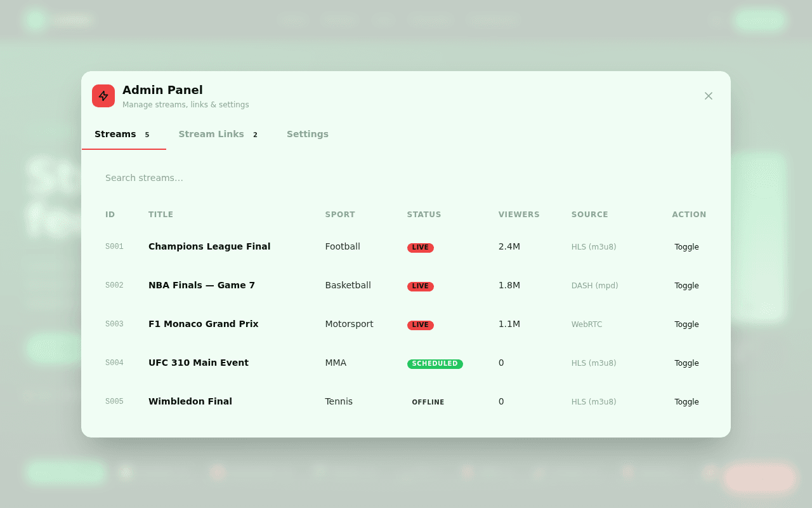Click stream ID S002
The width and height of the screenshot is (812, 508).
pos(114,285)
